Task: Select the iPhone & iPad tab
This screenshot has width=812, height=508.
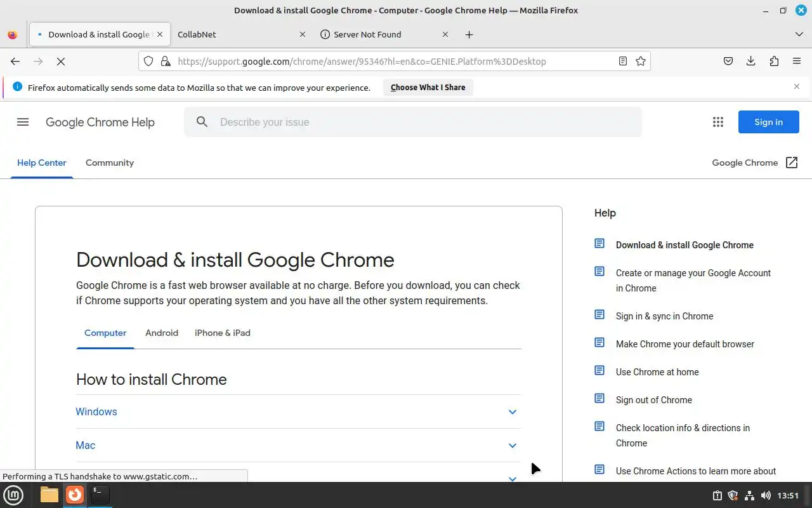Action: [x=223, y=333]
